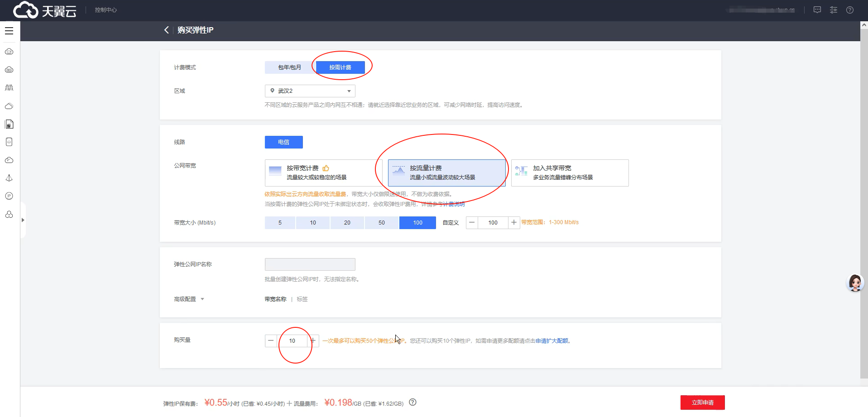
Task: Select the 按流量计费 billing option
Action: pyautogui.click(x=446, y=173)
